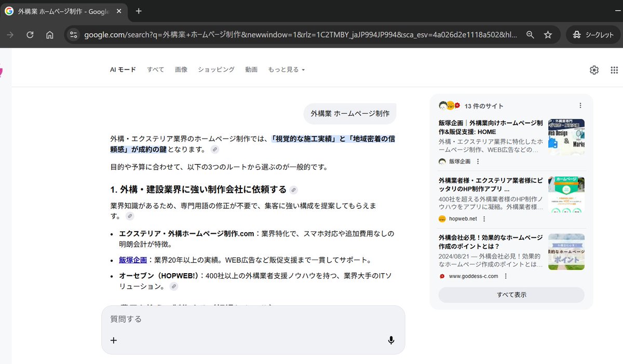
Task: Click the www.goddess-c.com source name
Action: coord(473,276)
